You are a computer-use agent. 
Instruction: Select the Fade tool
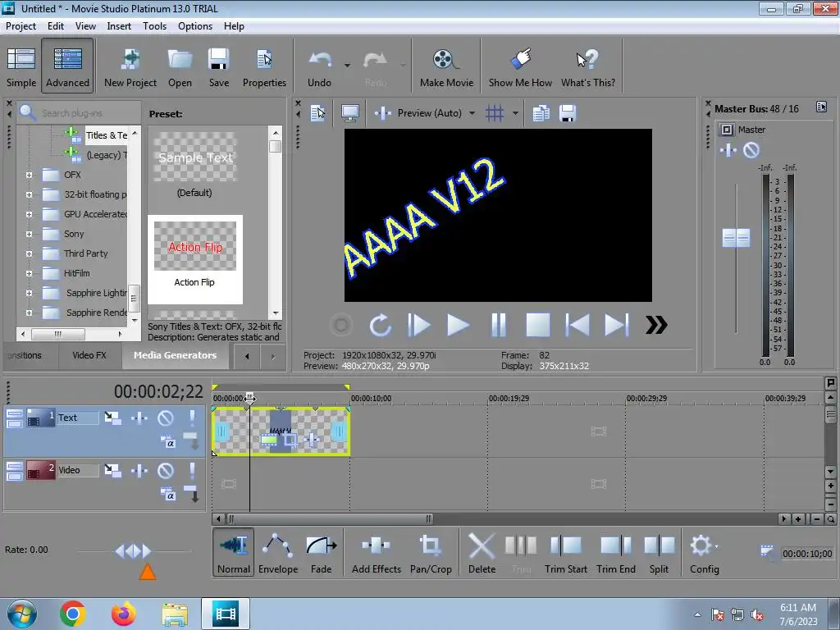321,552
